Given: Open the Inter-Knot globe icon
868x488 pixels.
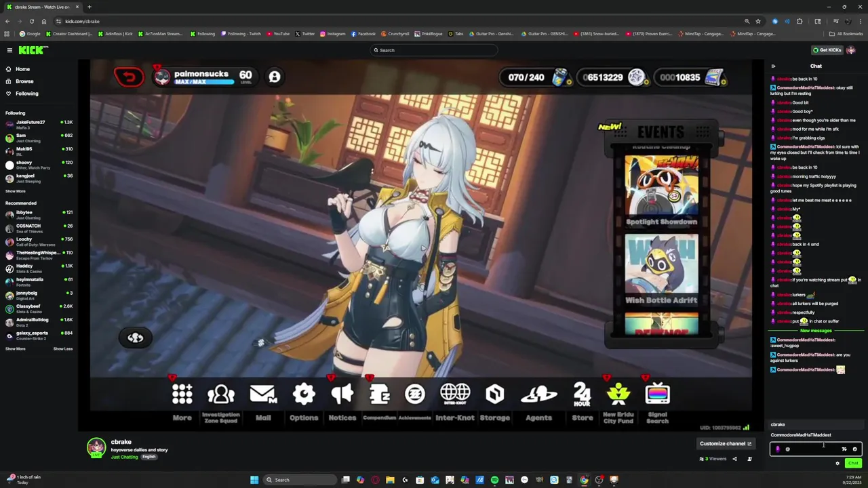Looking at the screenshot, I should 455,394.
